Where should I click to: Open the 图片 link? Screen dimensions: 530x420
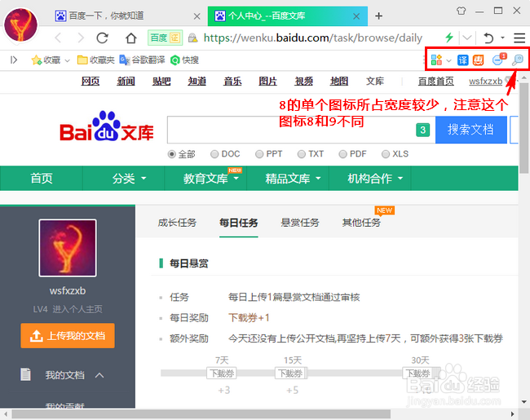268,82
